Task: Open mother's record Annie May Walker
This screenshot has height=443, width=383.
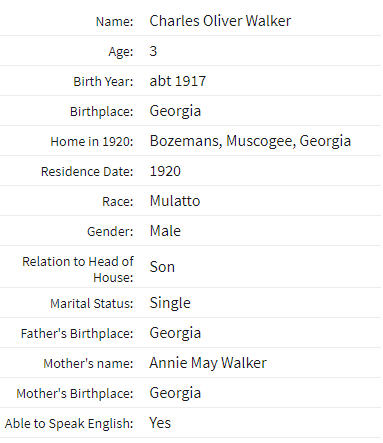Action: [208, 363]
